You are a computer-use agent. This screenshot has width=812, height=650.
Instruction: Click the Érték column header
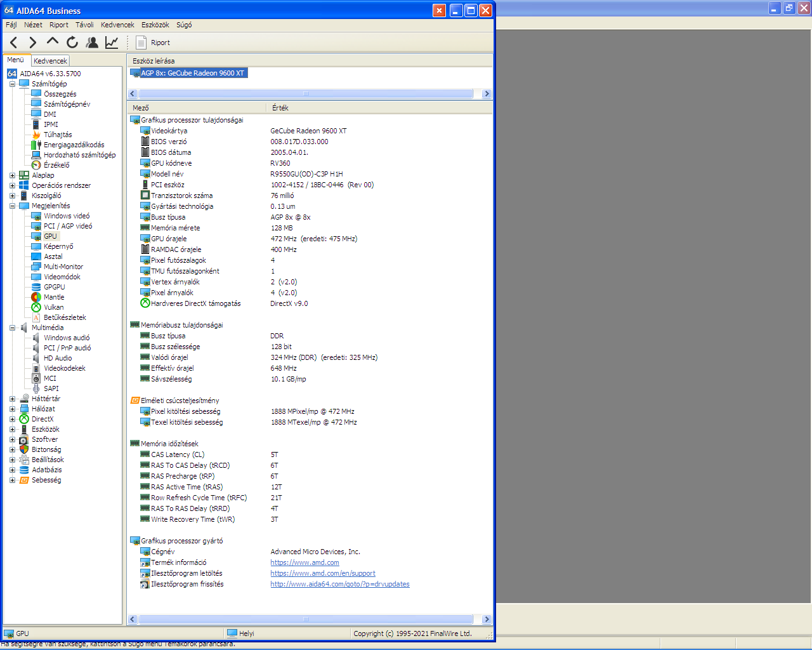(x=379, y=108)
